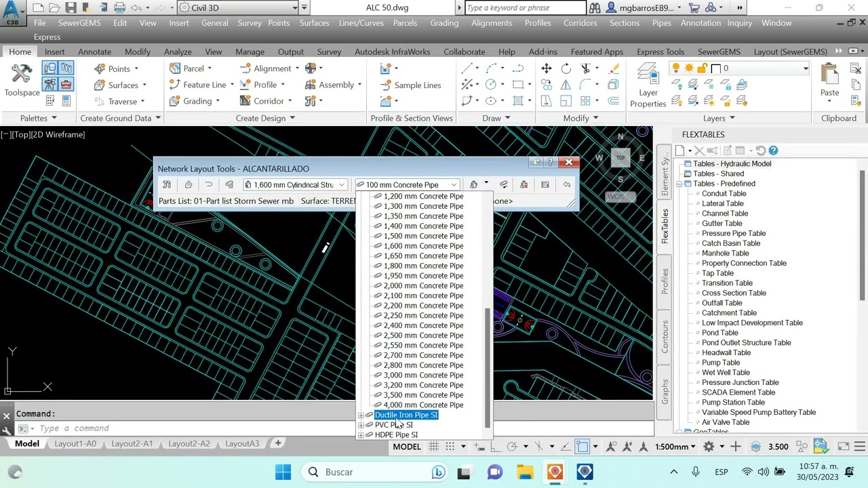Open the status bar Workspace Switching gear
Image resolution: width=868 pixels, height=488 pixels.
pos(709,446)
